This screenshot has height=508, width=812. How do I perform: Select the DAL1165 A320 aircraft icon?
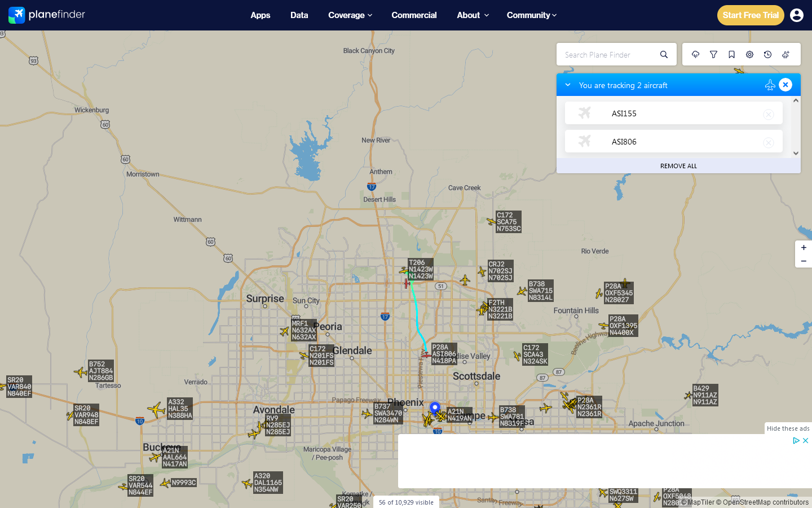click(246, 484)
